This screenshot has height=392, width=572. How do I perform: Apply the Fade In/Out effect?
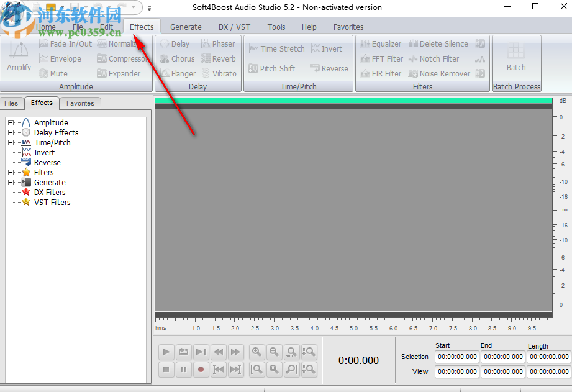coord(65,44)
